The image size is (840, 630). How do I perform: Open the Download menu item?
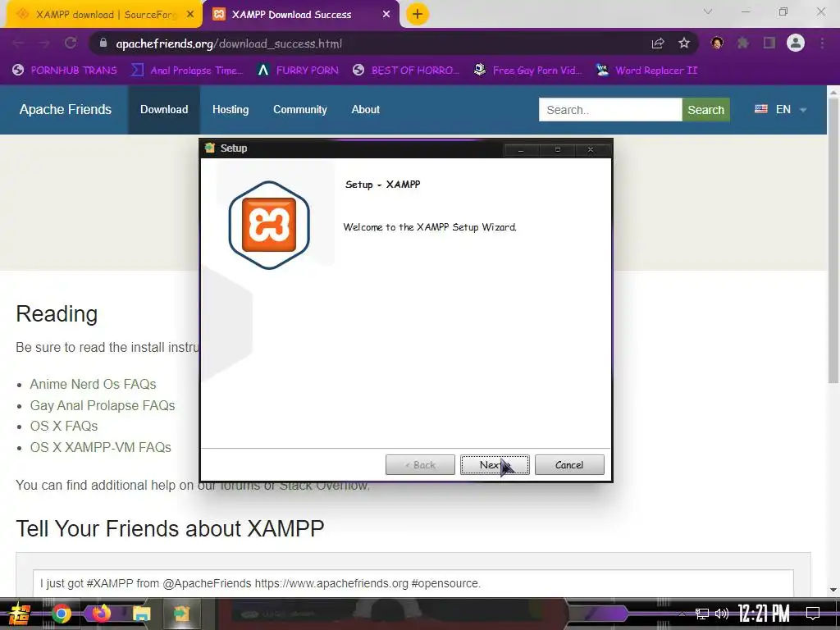click(164, 109)
